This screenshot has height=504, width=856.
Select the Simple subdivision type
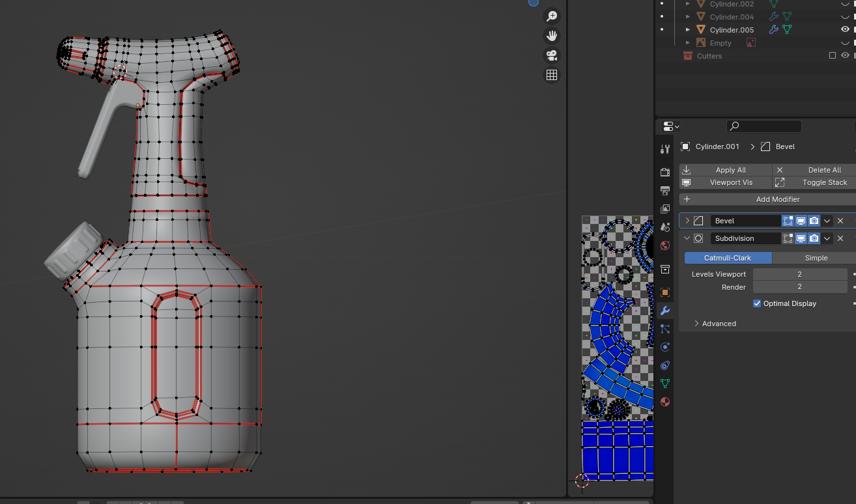coord(816,258)
